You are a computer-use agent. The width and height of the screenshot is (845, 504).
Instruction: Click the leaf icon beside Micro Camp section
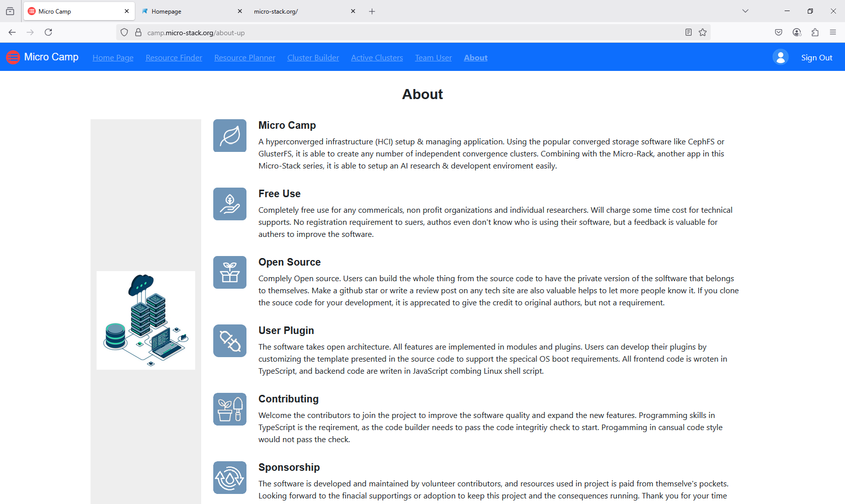[x=230, y=136]
